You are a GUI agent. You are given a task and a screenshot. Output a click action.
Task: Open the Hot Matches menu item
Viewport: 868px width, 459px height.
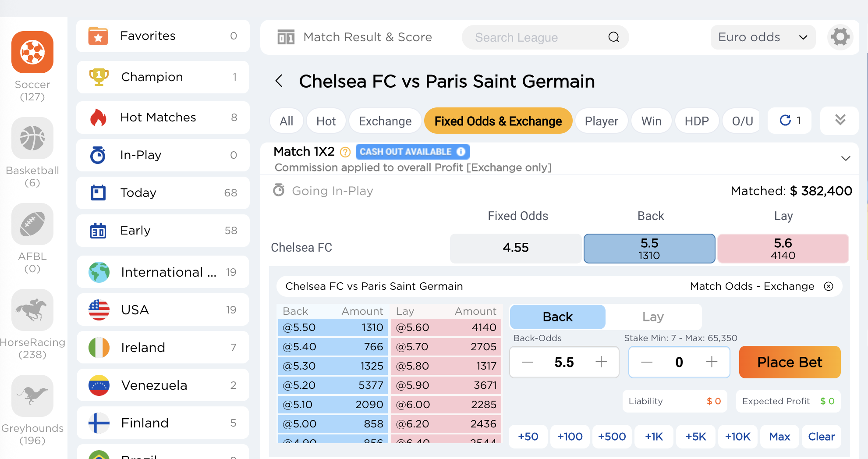coord(163,117)
